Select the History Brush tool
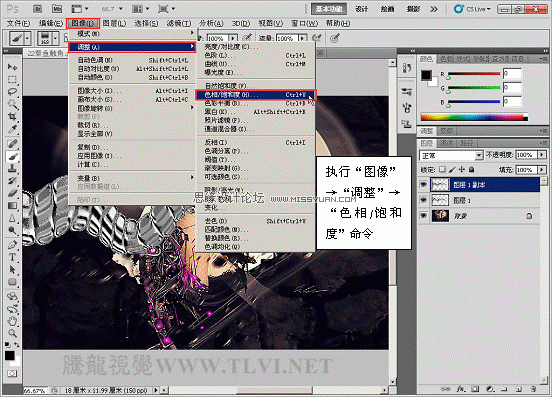Screen dimensions: 552x397 tap(12, 181)
